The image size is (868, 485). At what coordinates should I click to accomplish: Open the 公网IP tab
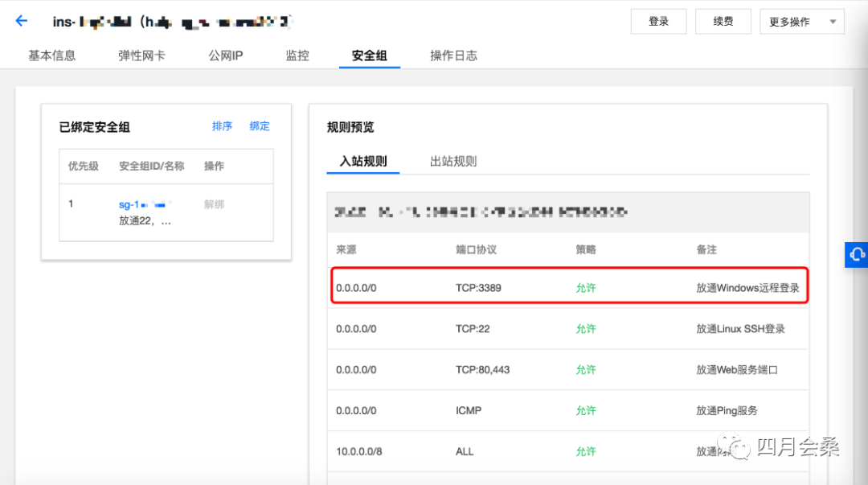(225, 55)
